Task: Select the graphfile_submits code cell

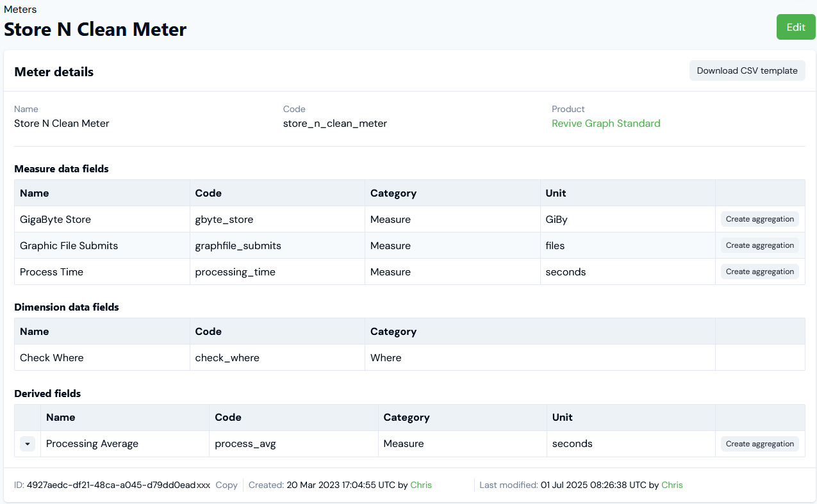Action: tap(277, 245)
